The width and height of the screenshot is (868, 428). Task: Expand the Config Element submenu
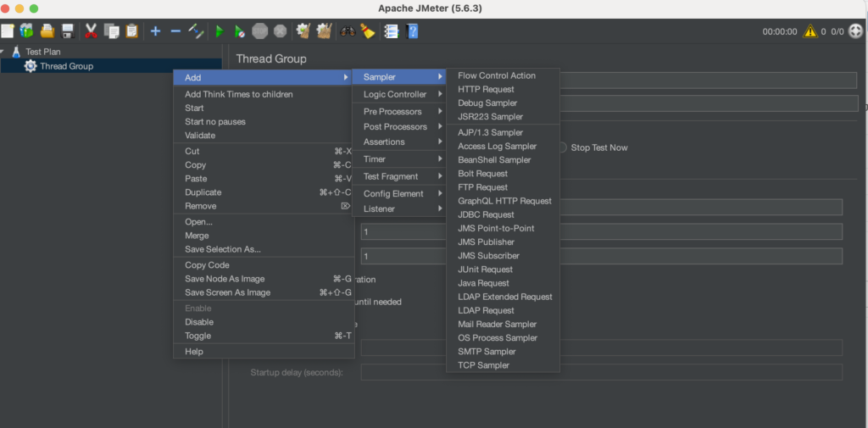(399, 194)
